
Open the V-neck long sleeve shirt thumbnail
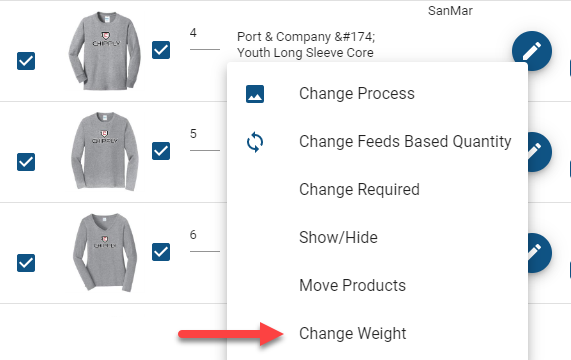click(x=105, y=253)
